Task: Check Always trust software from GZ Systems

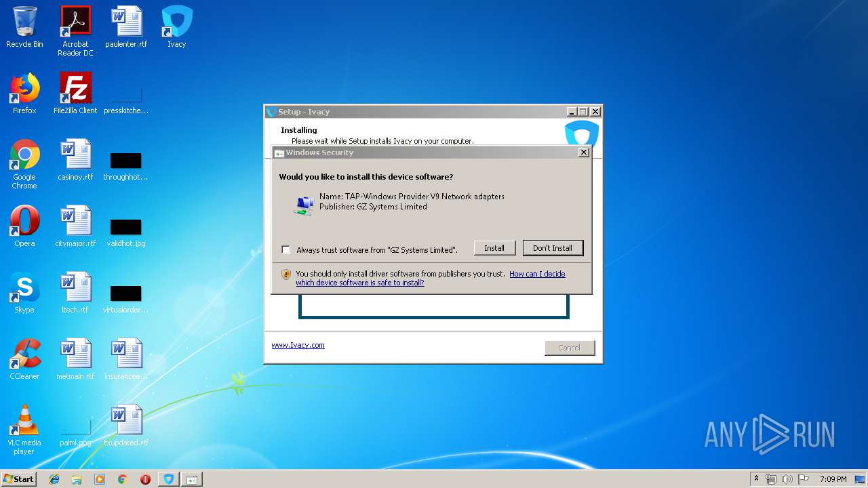Action: pyautogui.click(x=286, y=249)
